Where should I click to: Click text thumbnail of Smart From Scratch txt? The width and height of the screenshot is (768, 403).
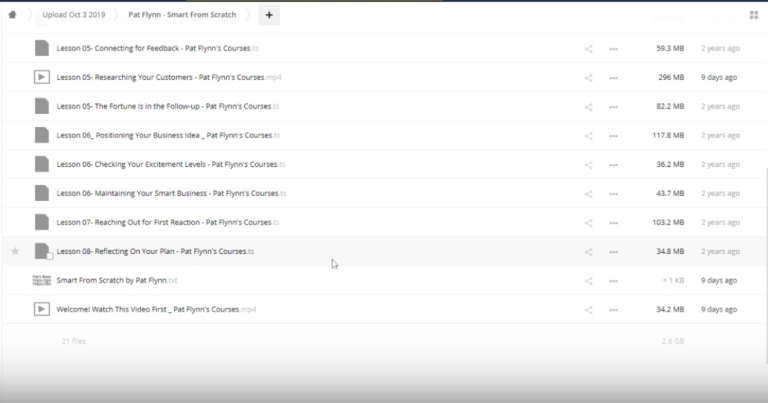tap(42, 280)
